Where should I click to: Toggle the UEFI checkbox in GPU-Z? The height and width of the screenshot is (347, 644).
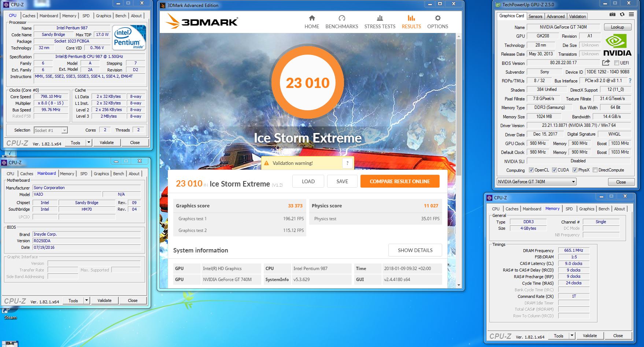[x=617, y=63]
